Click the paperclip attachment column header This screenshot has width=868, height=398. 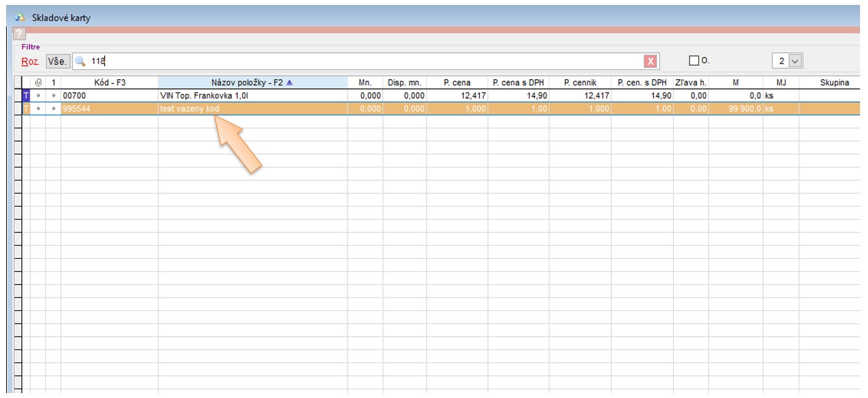(x=38, y=83)
